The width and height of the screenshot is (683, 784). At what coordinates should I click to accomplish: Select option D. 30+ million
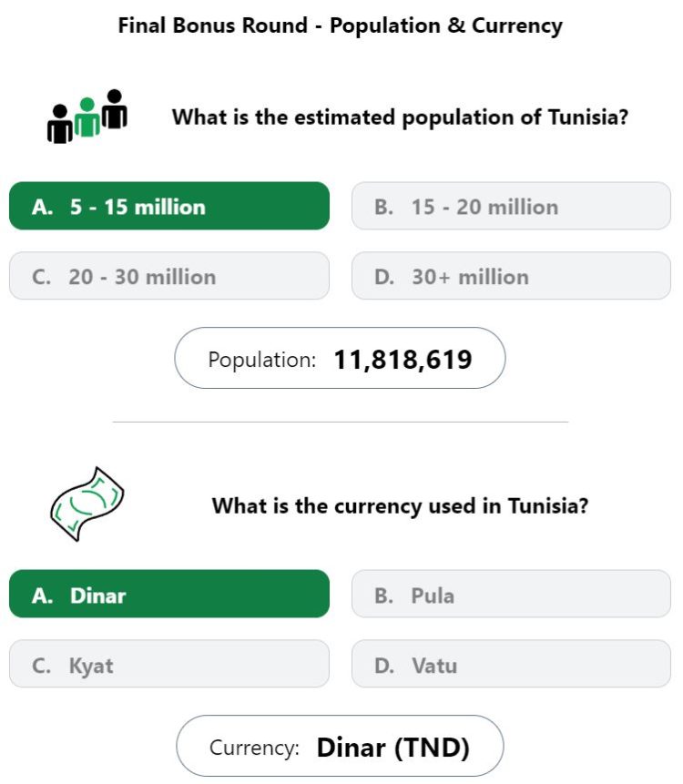pyautogui.click(x=511, y=276)
